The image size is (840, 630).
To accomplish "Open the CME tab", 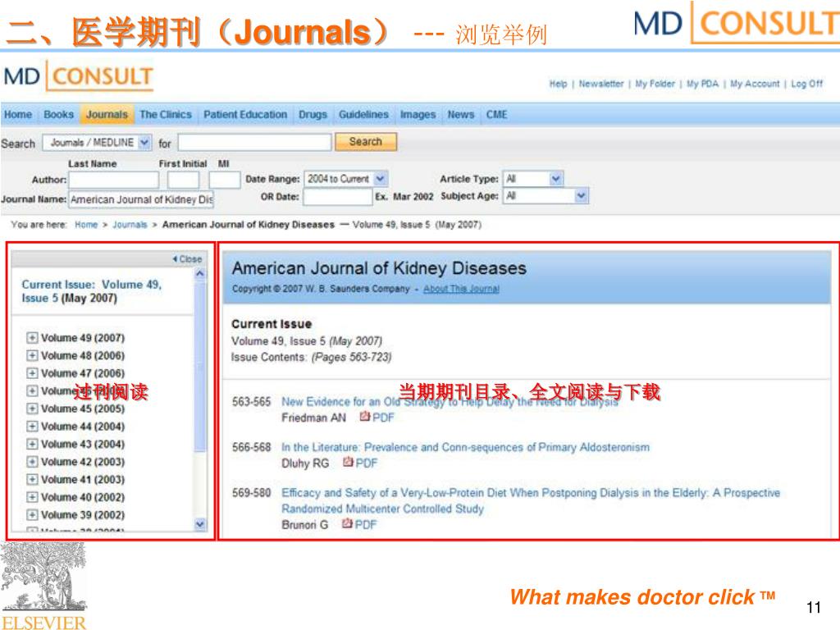I will [x=496, y=115].
